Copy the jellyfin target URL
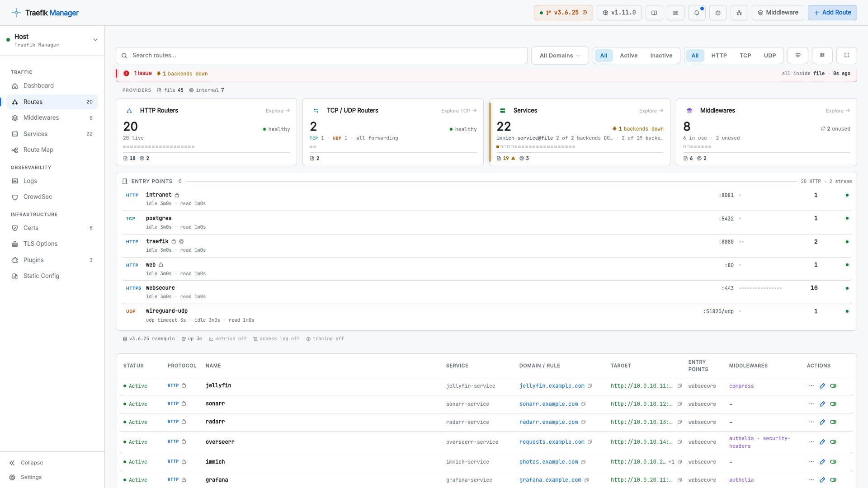868x488 pixels. click(679, 386)
